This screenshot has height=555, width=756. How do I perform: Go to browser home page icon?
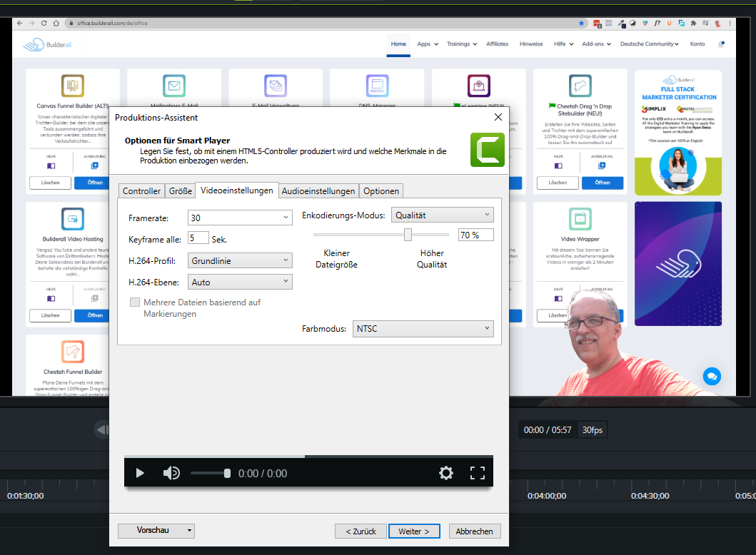[x=56, y=23]
